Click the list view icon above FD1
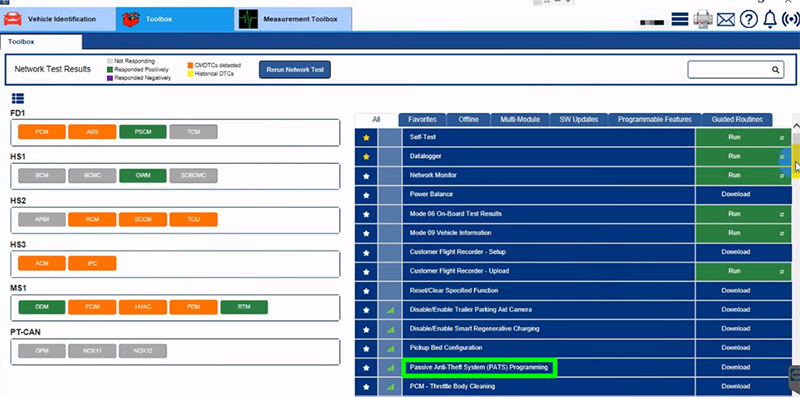The height and width of the screenshot is (397, 800). click(18, 98)
